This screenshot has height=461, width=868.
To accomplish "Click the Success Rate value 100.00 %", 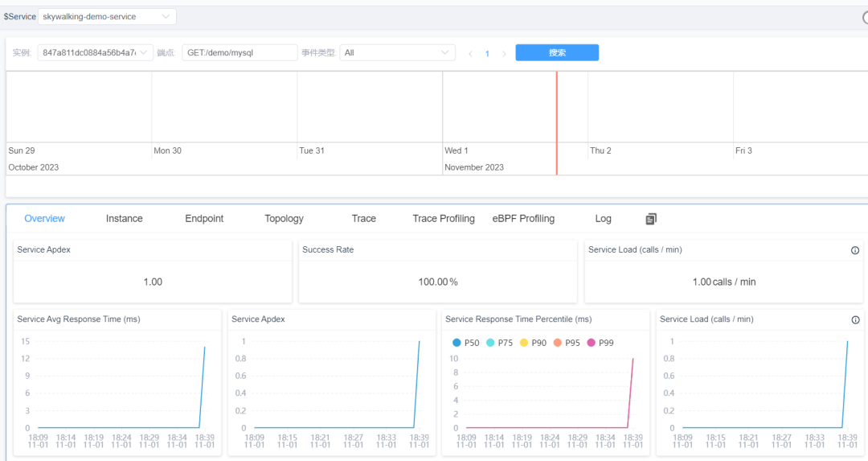I will 438,282.
